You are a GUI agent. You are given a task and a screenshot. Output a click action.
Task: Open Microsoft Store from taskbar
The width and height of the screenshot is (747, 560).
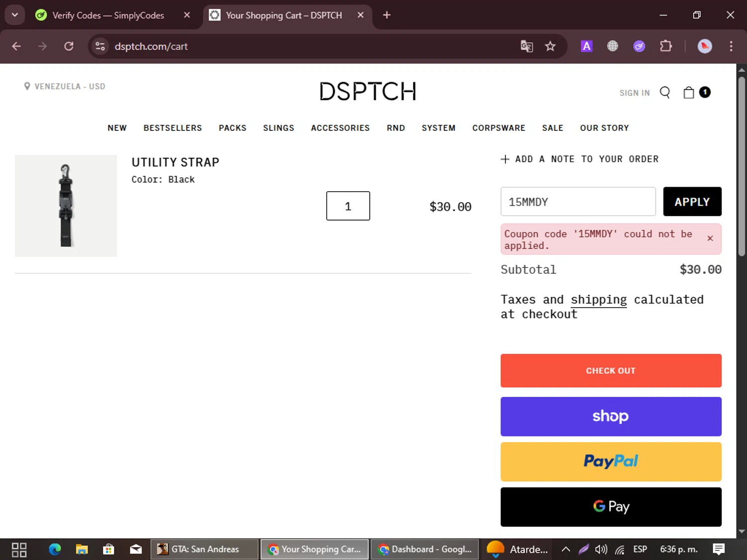point(109,549)
